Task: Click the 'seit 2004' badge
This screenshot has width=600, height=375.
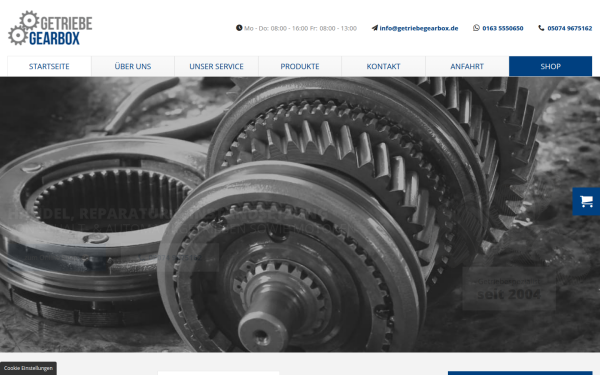Action: point(509,289)
